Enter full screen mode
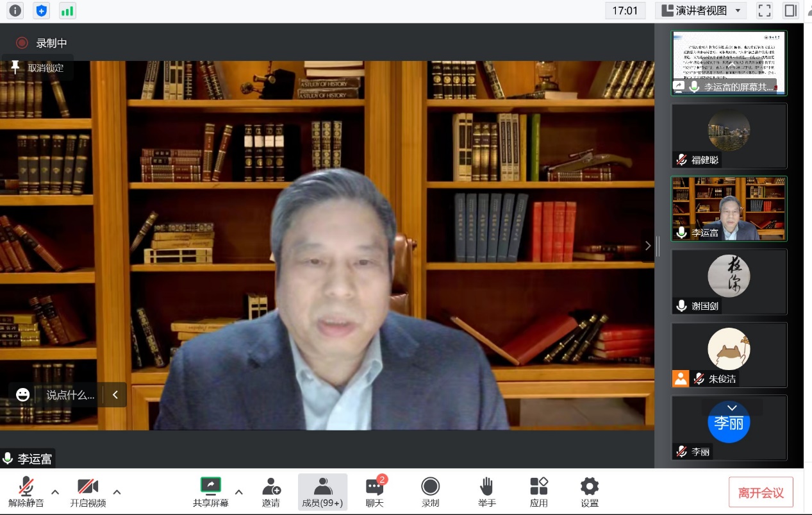 click(765, 10)
